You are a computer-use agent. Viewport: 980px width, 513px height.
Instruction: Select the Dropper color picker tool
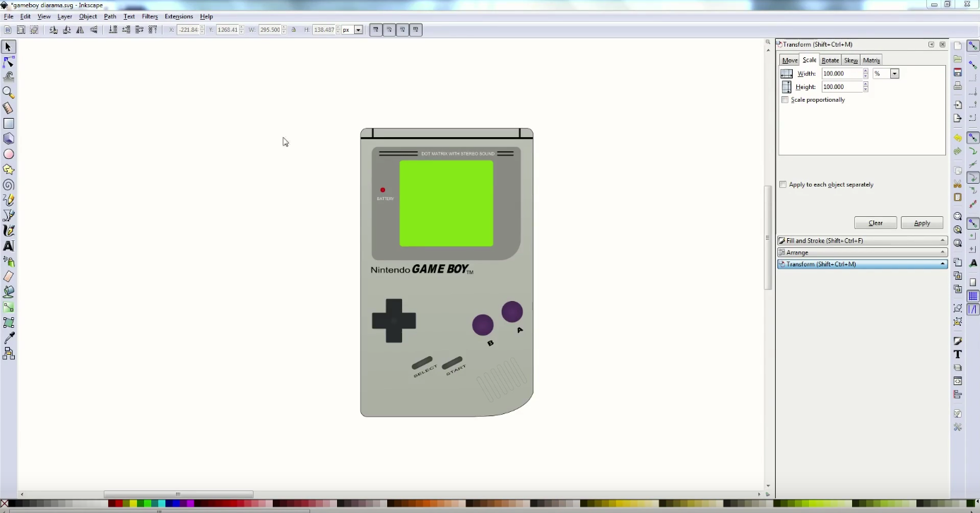point(8,338)
